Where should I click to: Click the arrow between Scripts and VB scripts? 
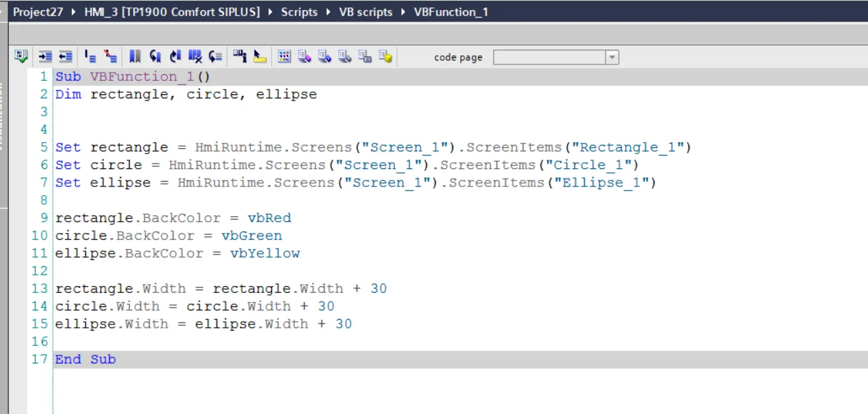(328, 12)
